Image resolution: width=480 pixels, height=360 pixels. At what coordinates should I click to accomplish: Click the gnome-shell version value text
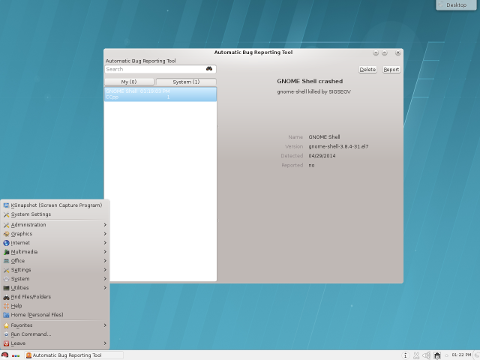click(x=338, y=146)
